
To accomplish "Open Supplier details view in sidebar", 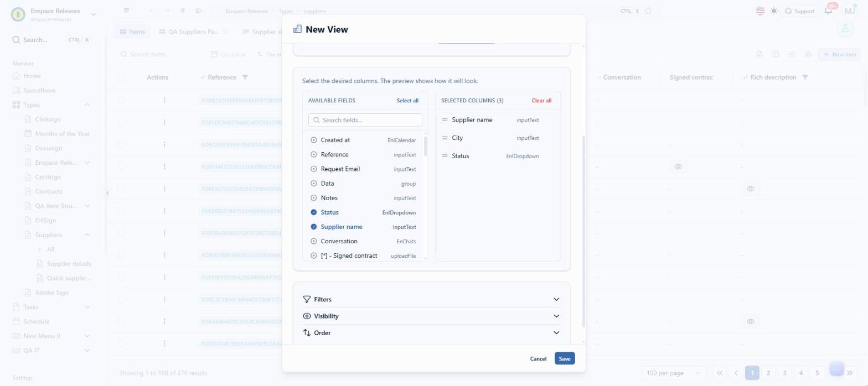I will click(69, 264).
